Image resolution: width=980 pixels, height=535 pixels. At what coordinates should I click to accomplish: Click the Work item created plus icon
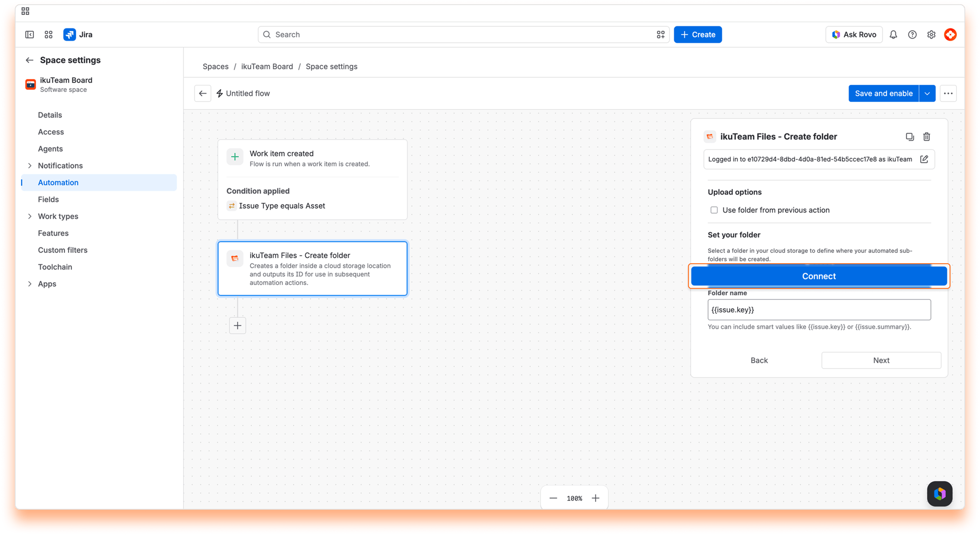[x=235, y=157]
